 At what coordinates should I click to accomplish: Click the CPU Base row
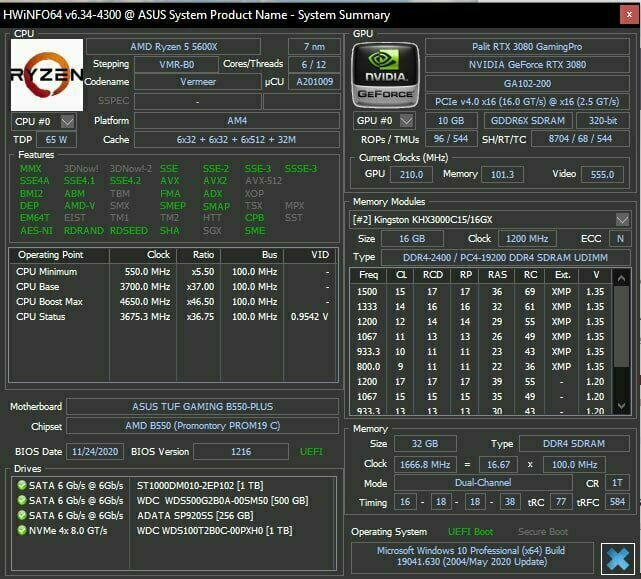pos(173,287)
